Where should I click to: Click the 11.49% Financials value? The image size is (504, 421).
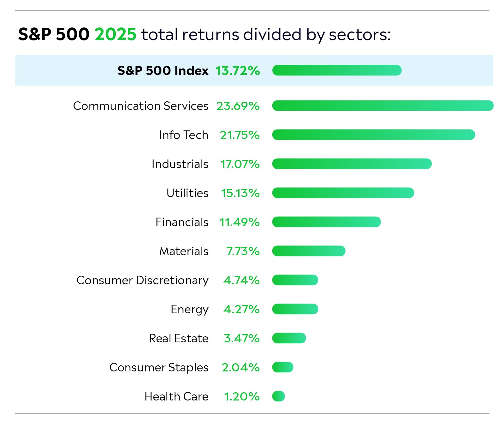coord(240,222)
